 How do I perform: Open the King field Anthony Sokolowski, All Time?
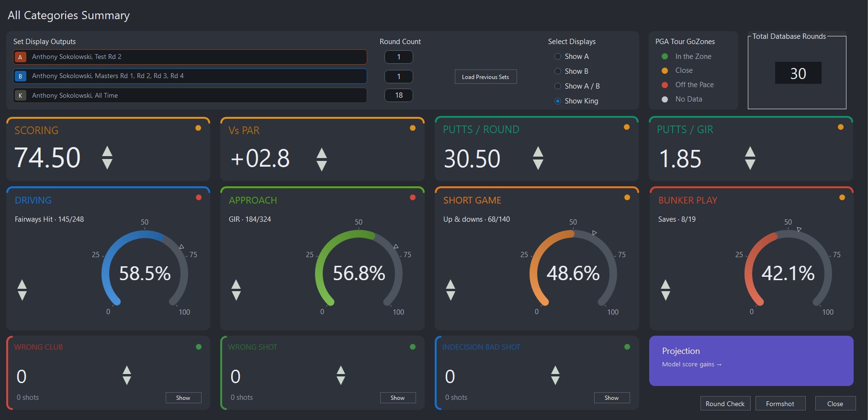[x=190, y=95]
